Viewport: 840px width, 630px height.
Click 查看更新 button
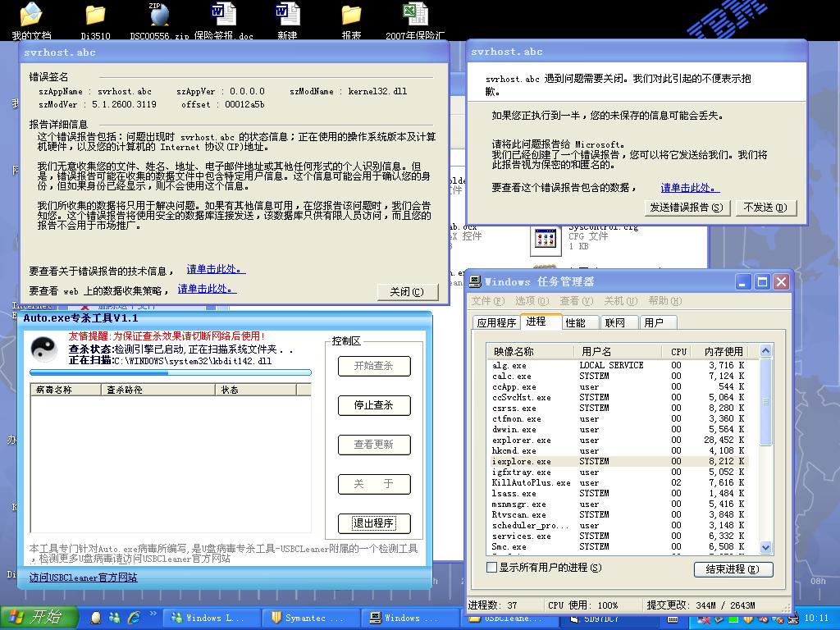(374, 445)
